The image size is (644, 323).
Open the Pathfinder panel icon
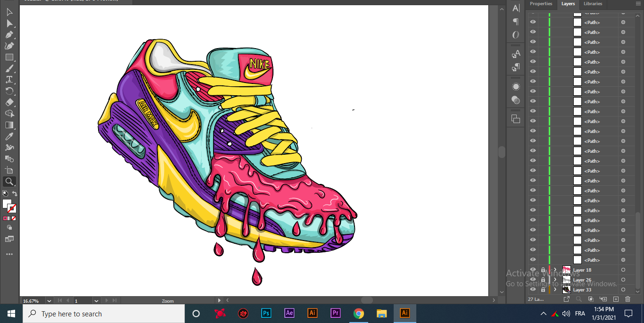coord(516,119)
